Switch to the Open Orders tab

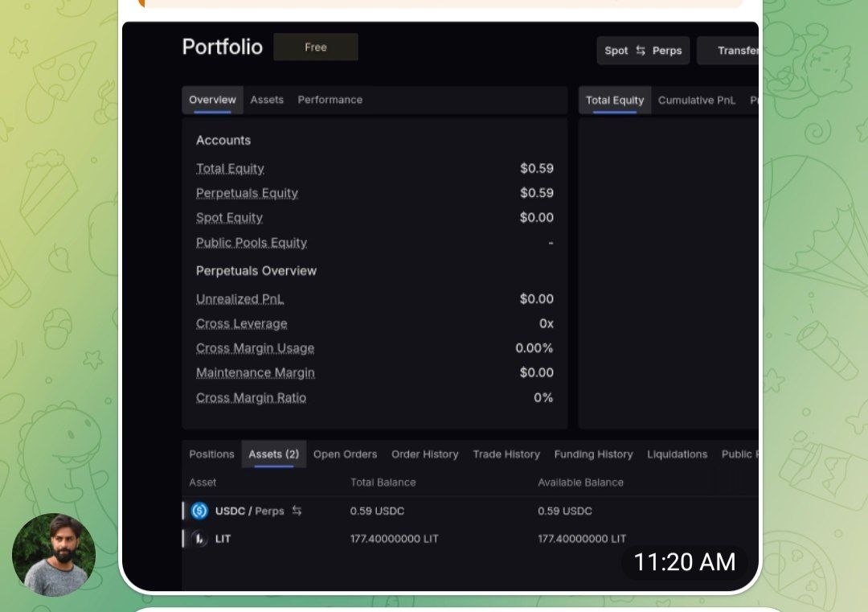pos(345,454)
